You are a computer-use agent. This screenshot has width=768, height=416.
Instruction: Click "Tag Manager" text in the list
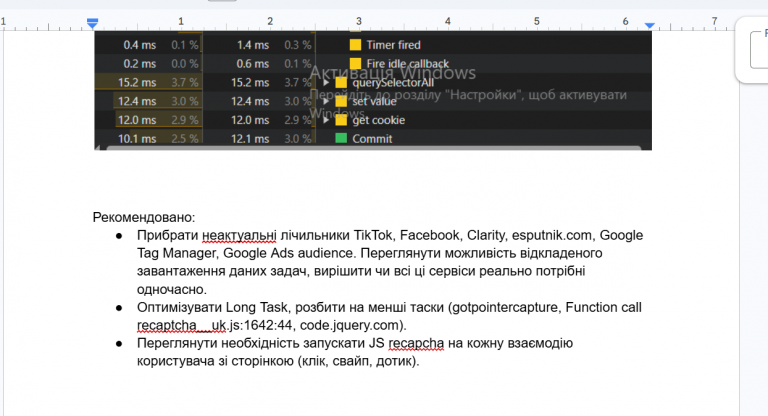pyautogui.click(x=176, y=253)
